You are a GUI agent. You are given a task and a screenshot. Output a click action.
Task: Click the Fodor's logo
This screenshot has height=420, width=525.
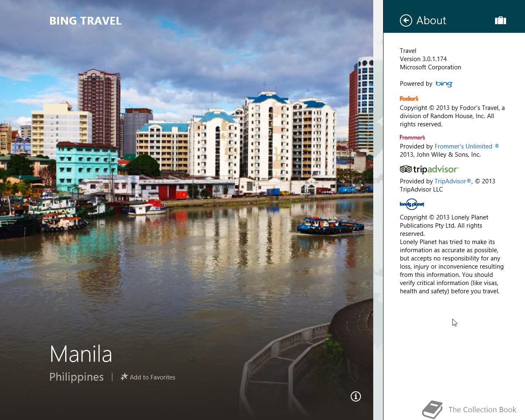pos(409,98)
